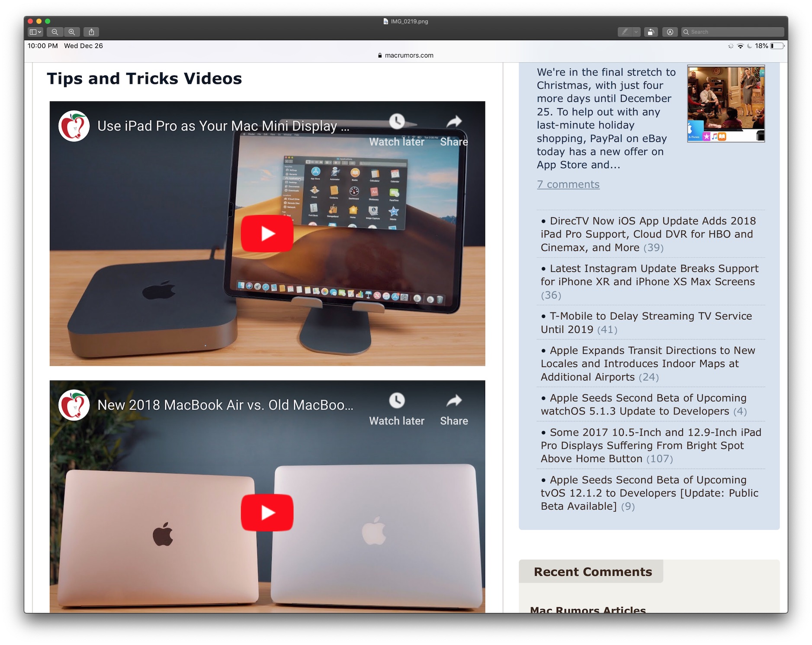
Task: Click the (36) comment count
Action: [x=551, y=295]
